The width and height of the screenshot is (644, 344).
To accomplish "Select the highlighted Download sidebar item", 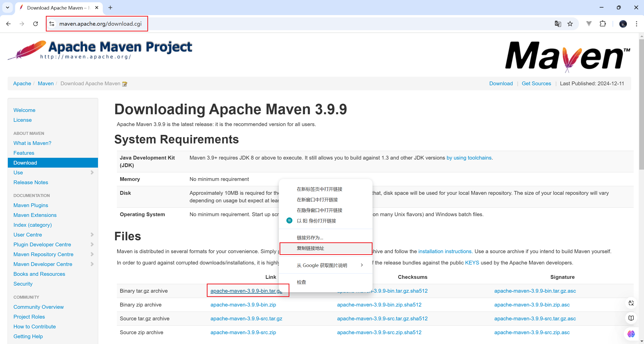I will click(x=53, y=163).
